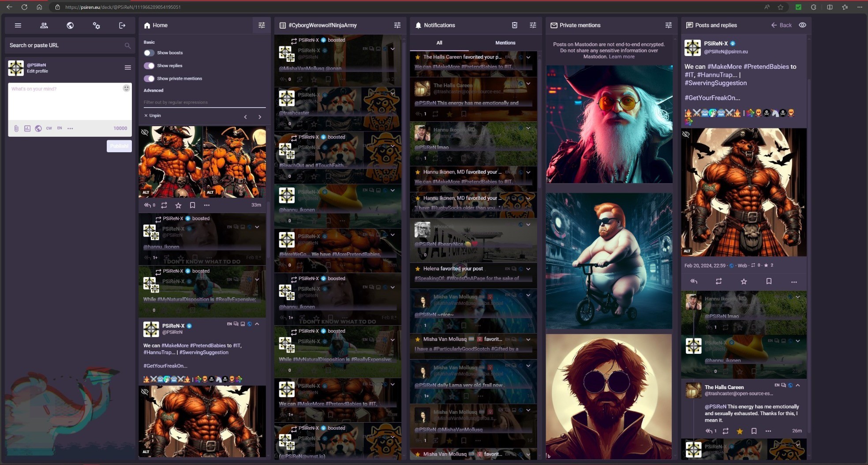Viewport: 868px width, 465px height.
Task: Switch to the Mentions tab
Action: pyautogui.click(x=505, y=43)
